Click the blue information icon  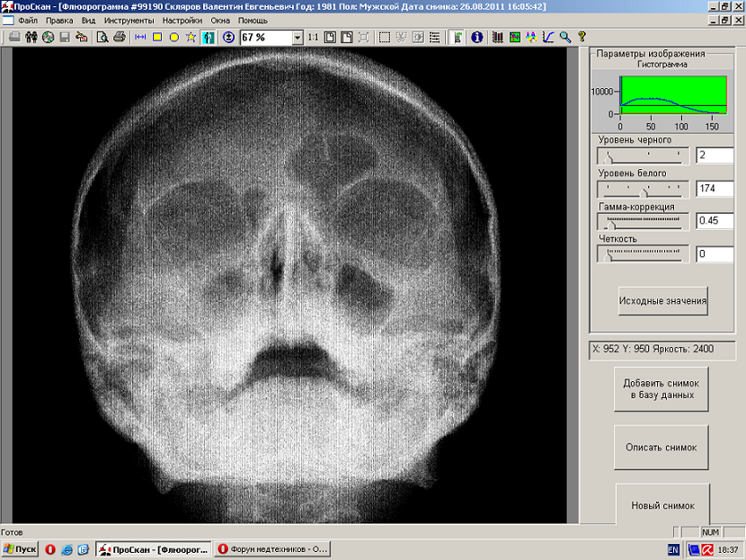pyautogui.click(x=476, y=38)
